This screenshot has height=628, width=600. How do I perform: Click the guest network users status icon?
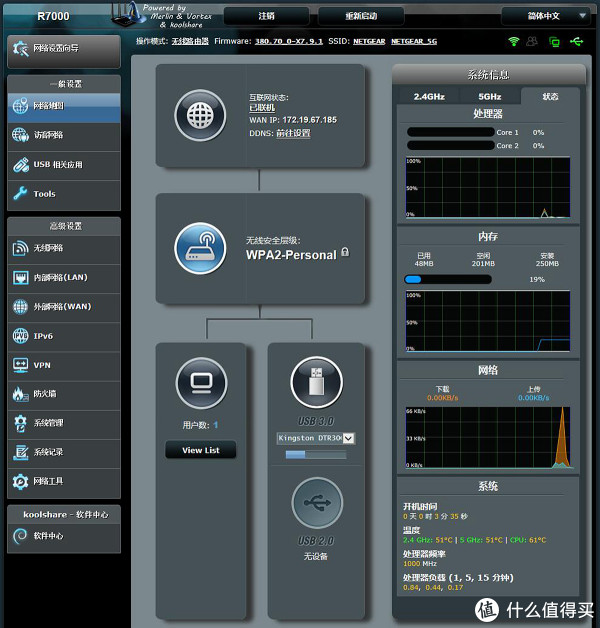pyautogui.click(x=532, y=41)
